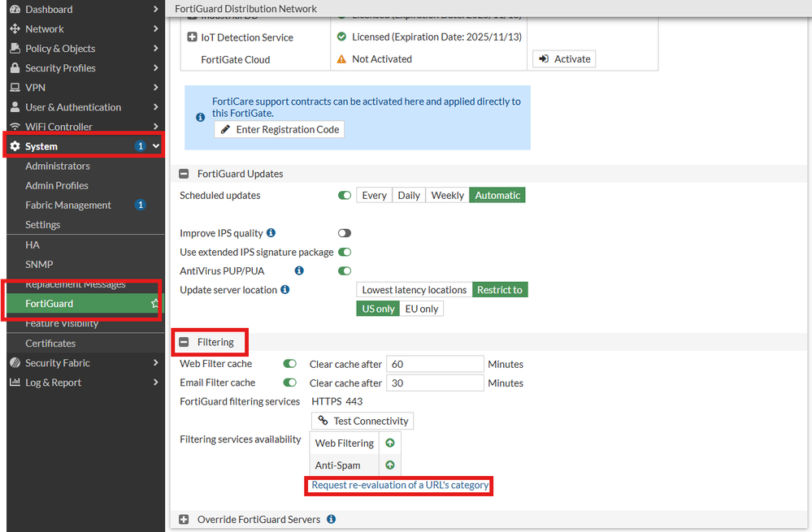Click the Web Filtering availability status icon
Screen dimensions: 812x532
pyautogui.click(x=390, y=443)
